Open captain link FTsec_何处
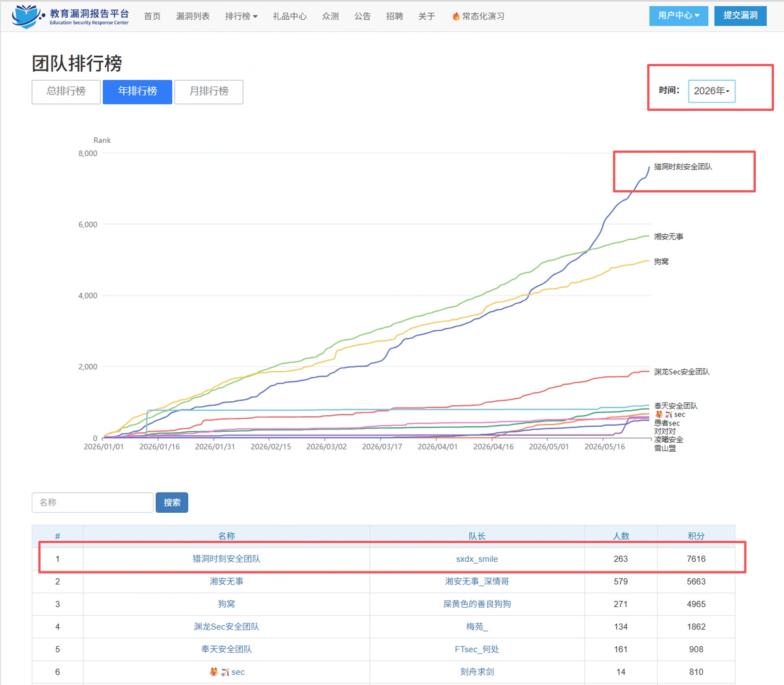Screen dimensions: 784x685 [477, 649]
